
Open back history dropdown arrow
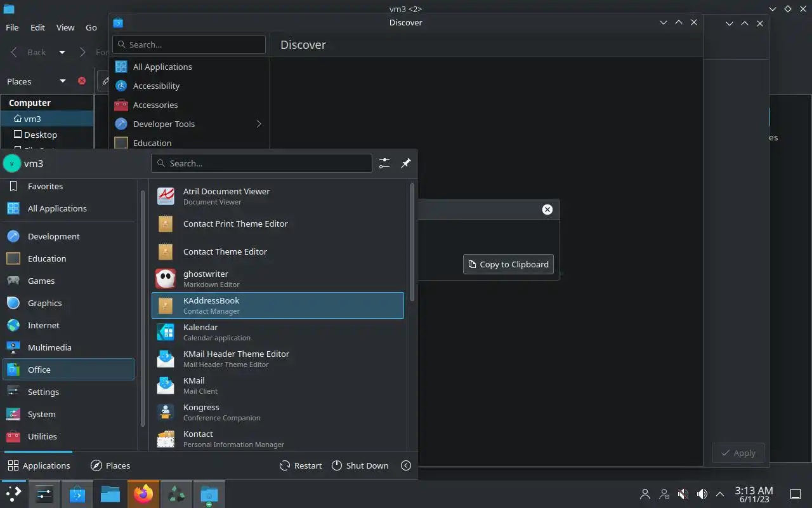pos(62,52)
